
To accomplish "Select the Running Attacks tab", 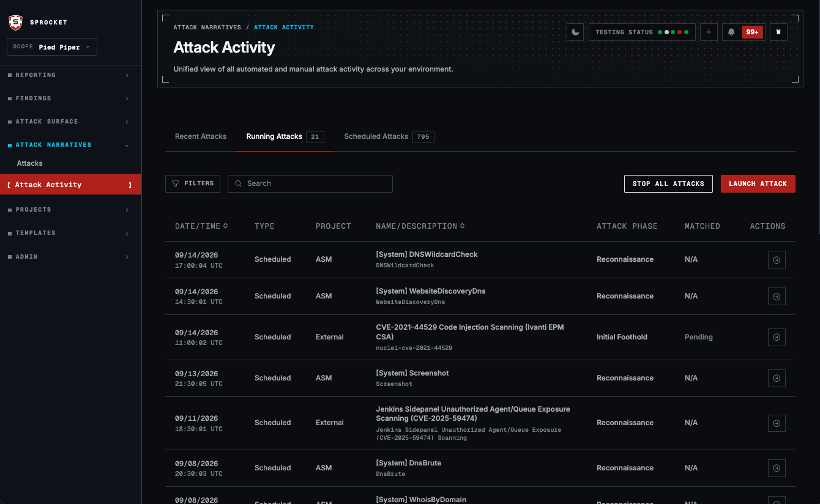I will pyautogui.click(x=285, y=136).
